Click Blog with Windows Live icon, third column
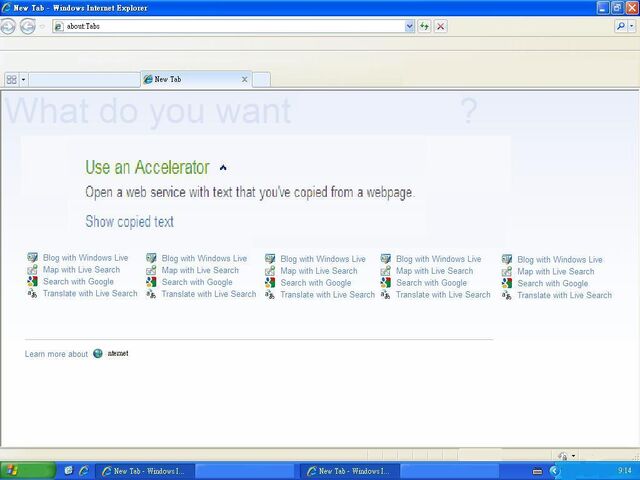The height and width of the screenshot is (480, 640). click(270, 259)
